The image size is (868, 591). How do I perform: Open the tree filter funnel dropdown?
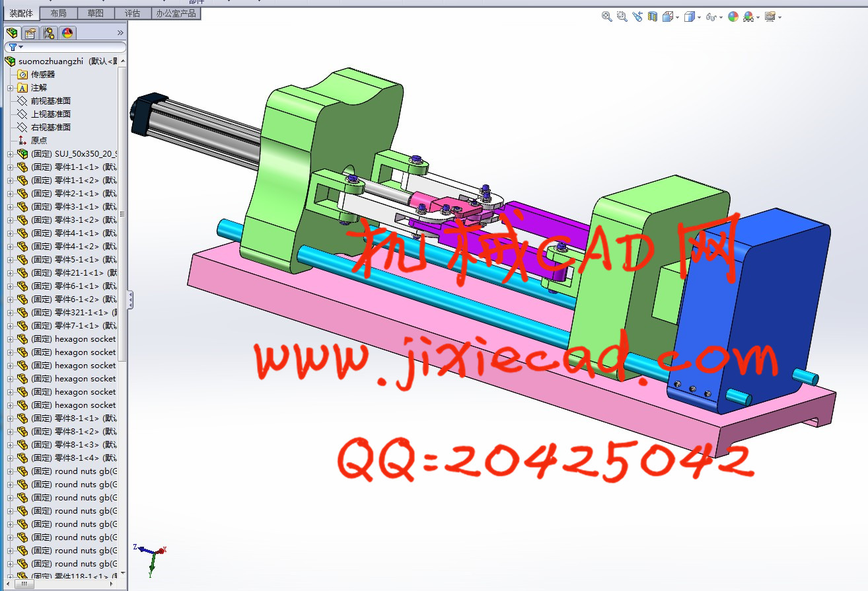[x=16, y=47]
